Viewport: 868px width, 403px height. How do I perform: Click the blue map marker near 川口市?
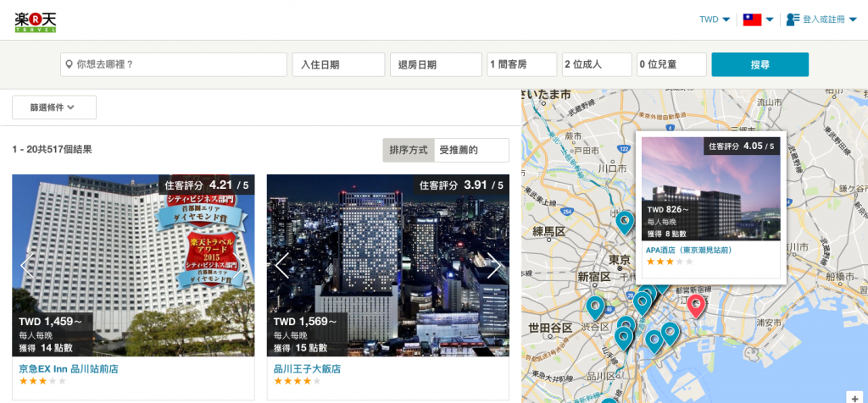[625, 222]
